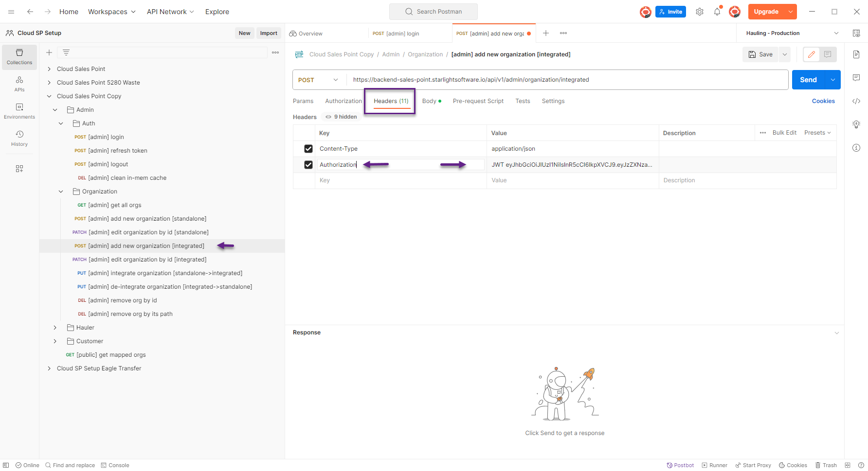Click the Import button
868x471 pixels.
pos(269,33)
